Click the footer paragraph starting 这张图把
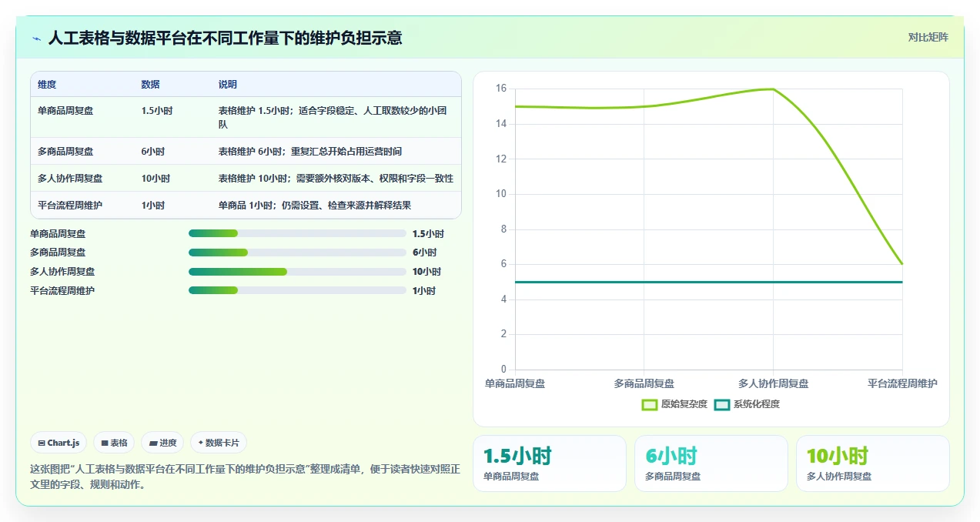Screen dimensions: 980x522 [245, 477]
